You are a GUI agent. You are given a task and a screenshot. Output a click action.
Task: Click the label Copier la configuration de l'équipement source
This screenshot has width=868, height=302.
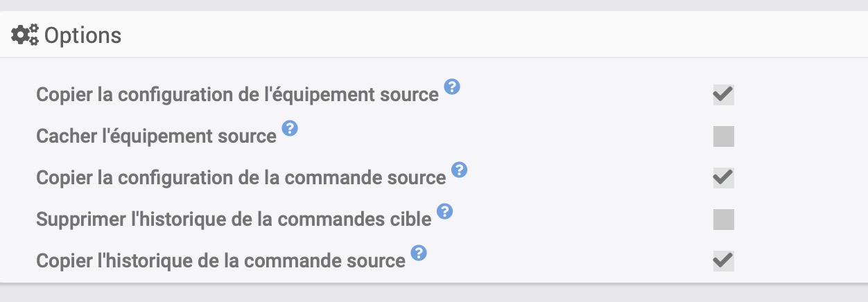click(x=237, y=95)
